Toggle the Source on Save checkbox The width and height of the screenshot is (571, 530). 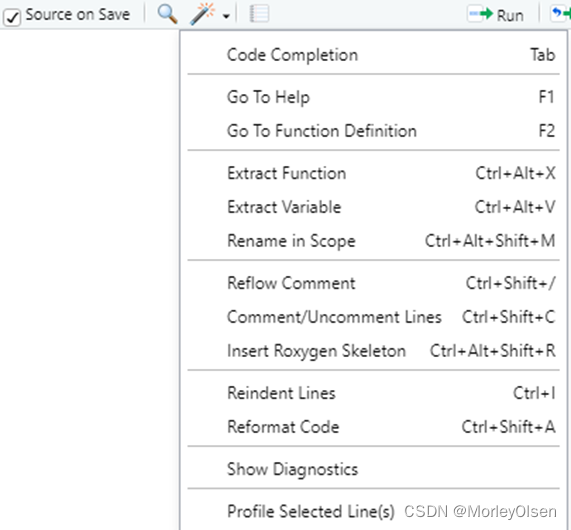(x=12, y=17)
